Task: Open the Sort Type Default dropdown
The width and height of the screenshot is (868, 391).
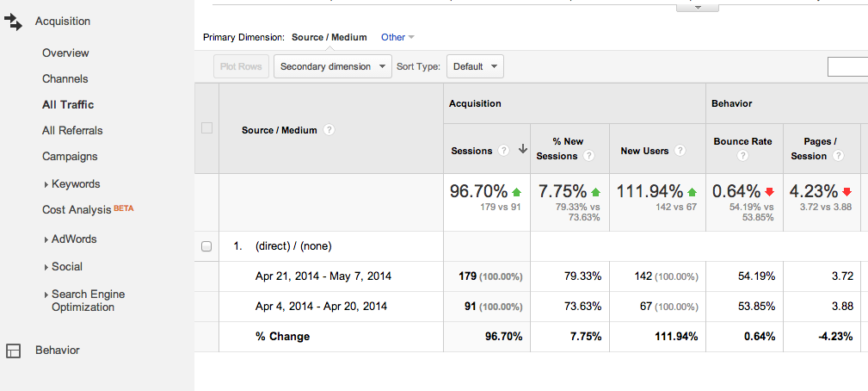Action: [x=474, y=66]
